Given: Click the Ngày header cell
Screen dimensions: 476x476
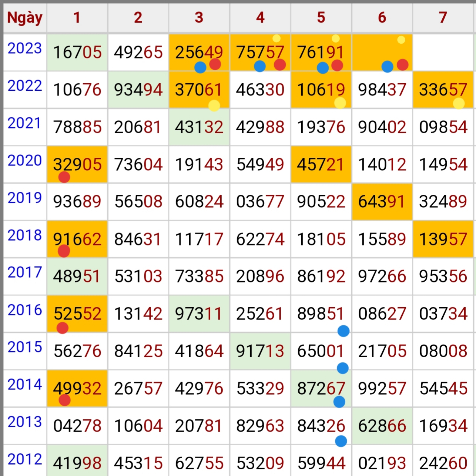Looking at the screenshot, I should click(x=25, y=17).
